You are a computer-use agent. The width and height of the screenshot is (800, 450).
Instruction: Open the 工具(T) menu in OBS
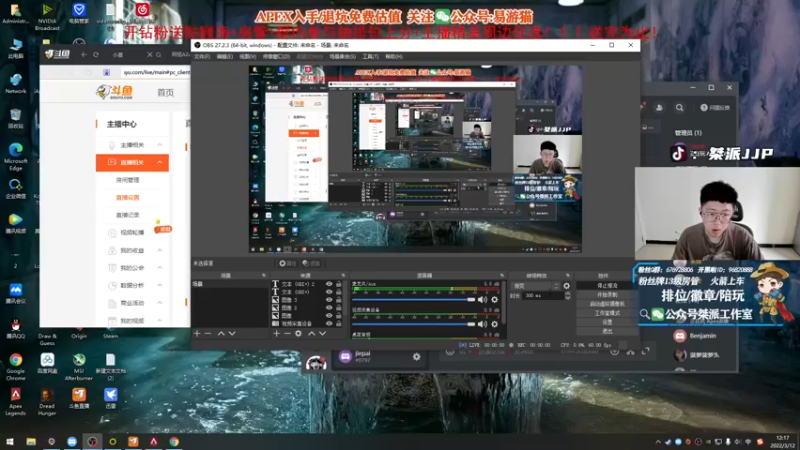pos(370,57)
